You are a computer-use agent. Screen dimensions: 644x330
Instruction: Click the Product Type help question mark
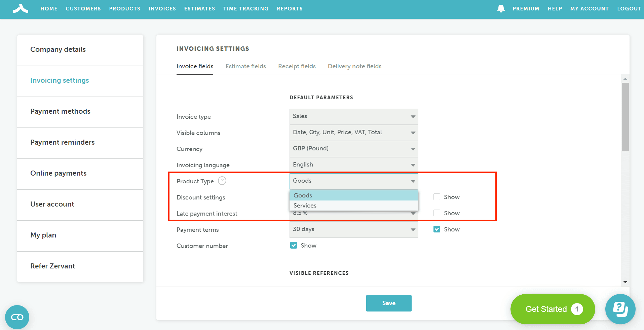(222, 181)
